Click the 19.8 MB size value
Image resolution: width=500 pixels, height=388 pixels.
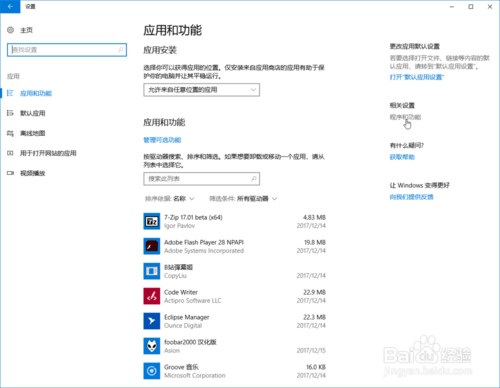click(x=315, y=242)
